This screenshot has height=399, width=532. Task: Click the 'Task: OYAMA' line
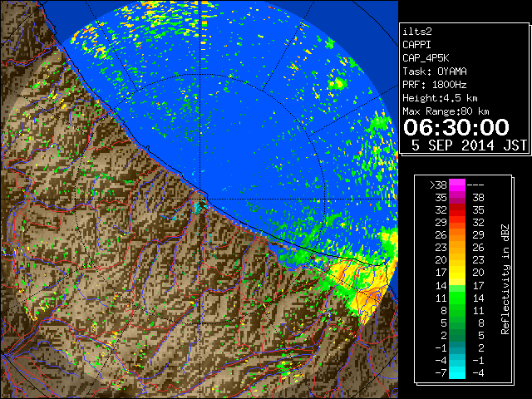[435, 71]
